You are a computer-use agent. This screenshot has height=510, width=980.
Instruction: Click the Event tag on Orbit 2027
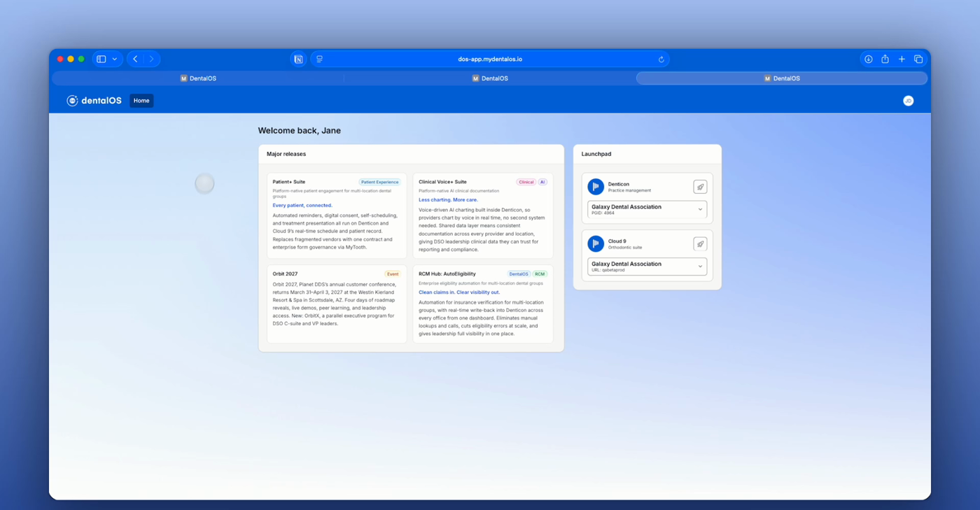tap(393, 274)
